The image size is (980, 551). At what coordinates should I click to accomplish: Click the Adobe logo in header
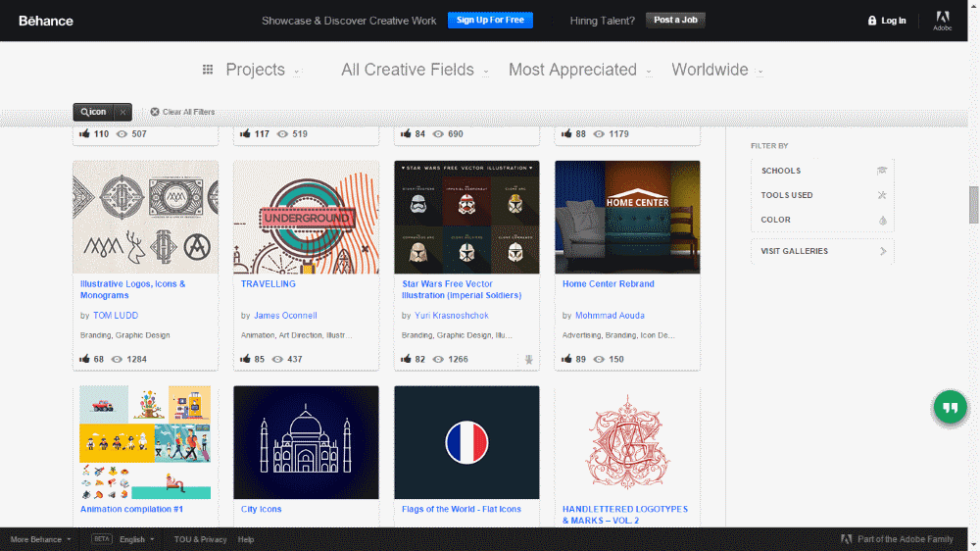(943, 20)
